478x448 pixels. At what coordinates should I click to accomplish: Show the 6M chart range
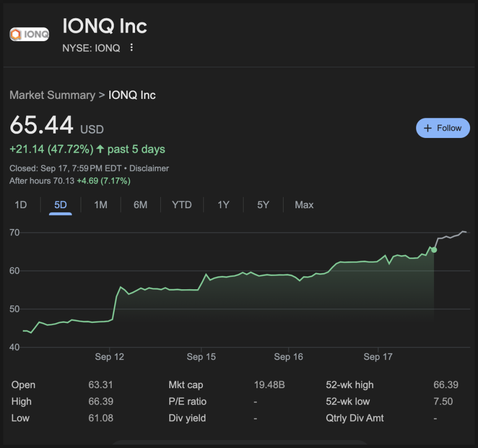[x=140, y=205]
